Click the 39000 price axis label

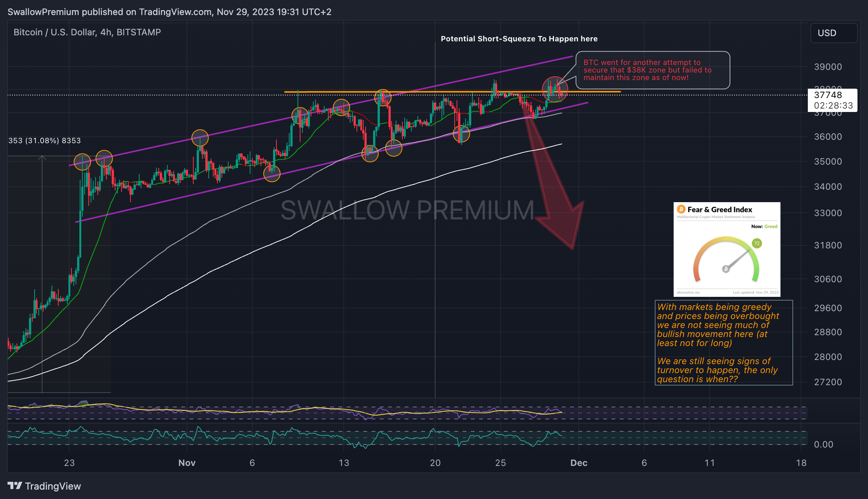[x=828, y=67]
